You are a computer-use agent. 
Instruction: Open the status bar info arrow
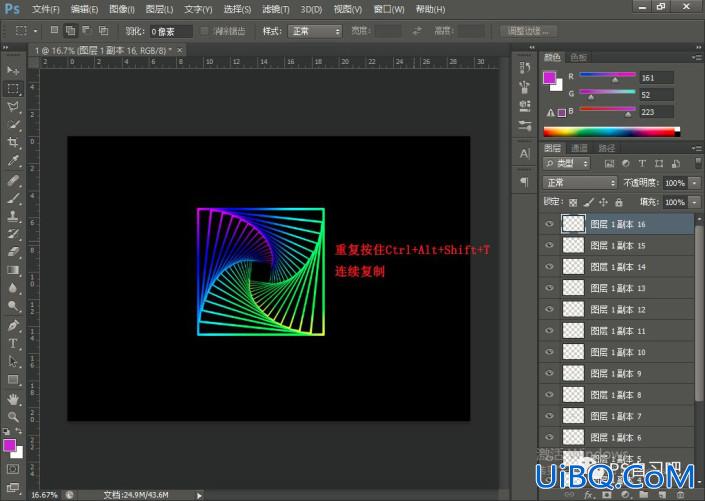(199, 495)
